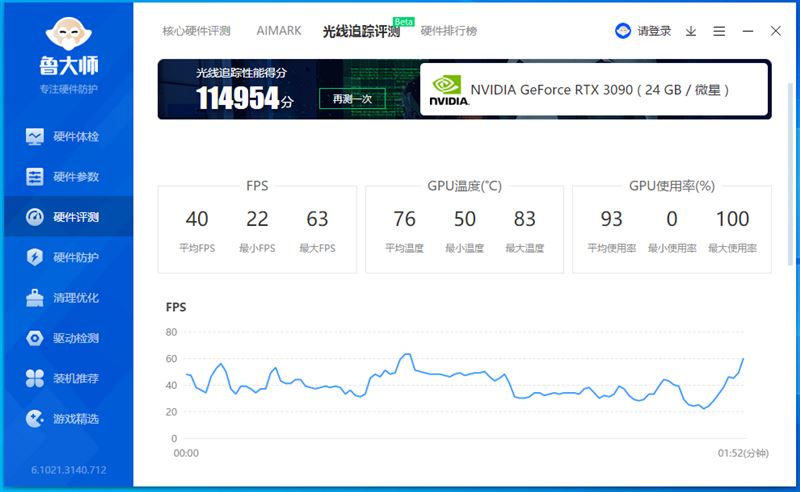Click the 专注硬件防护 slogan
Viewport: 800px width, 492px height.
[68, 89]
